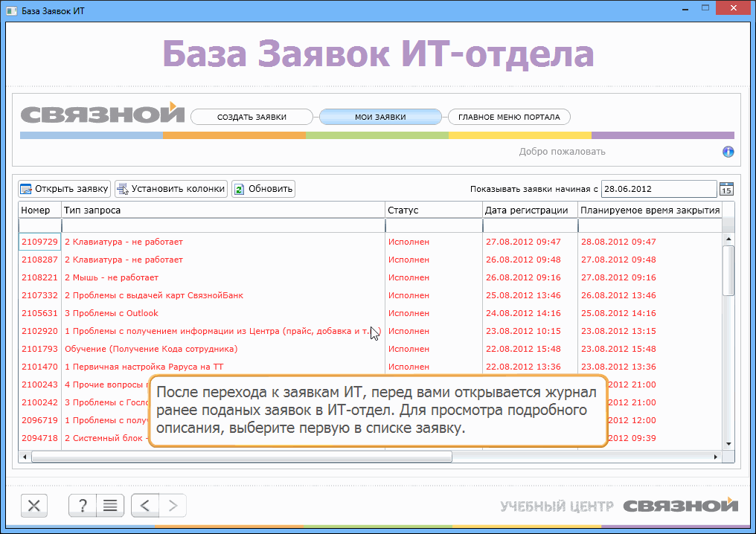Click the filter field under Тип запроса
This screenshot has height=534, width=756.
pos(224,225)
